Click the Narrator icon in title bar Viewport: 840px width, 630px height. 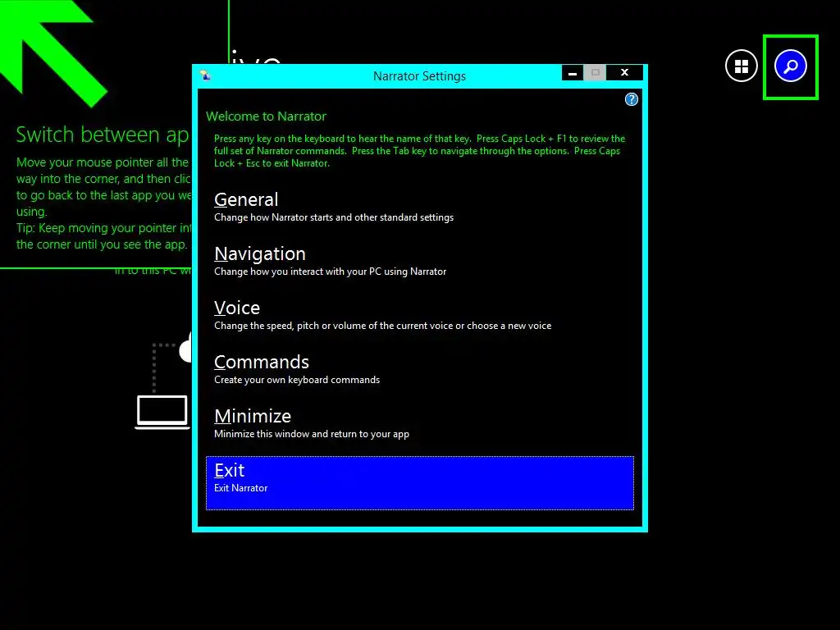(x=206, y=75)
